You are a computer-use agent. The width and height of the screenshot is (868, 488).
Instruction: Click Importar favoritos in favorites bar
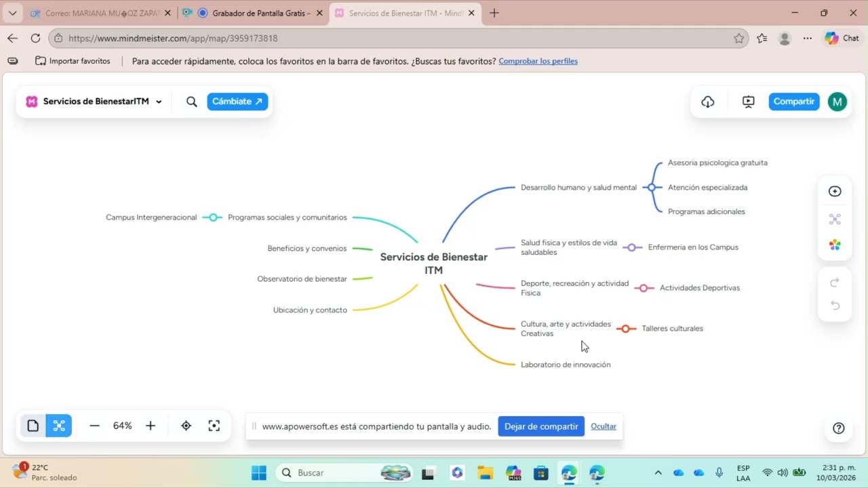73,61
